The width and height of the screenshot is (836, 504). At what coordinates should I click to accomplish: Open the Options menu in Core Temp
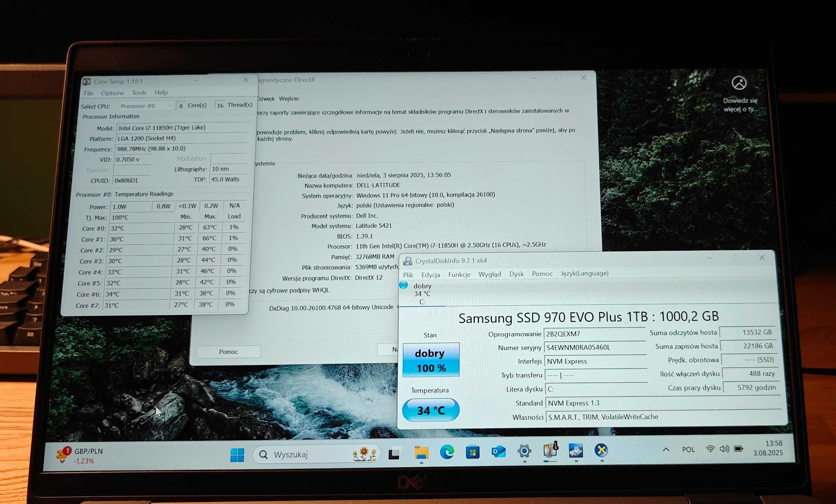[112, 93]
